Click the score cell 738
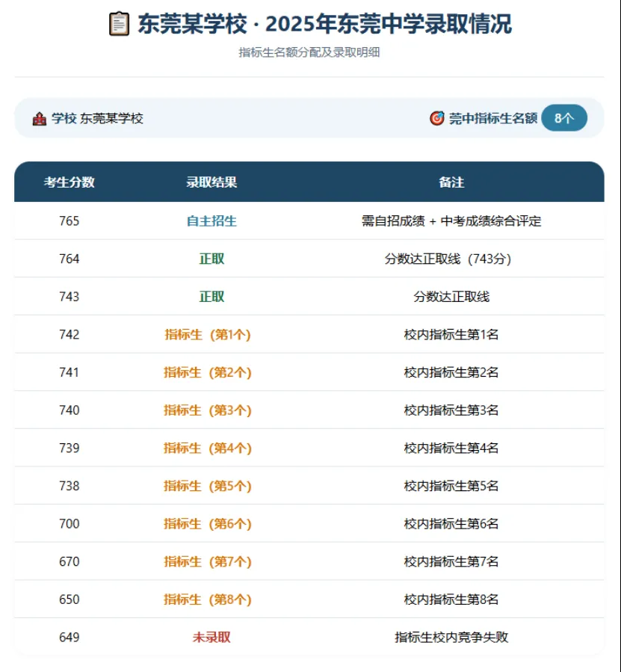The width and height of the screenshot is (621, 672). point(69,486)
